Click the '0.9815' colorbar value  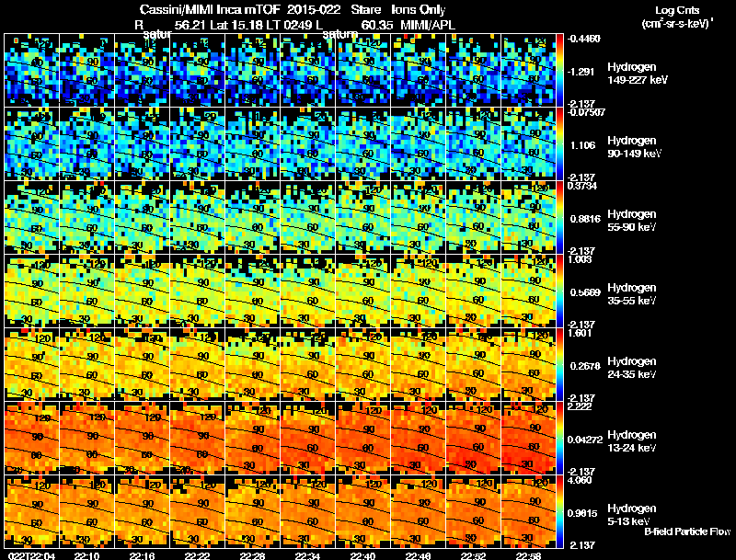point(582,514)
